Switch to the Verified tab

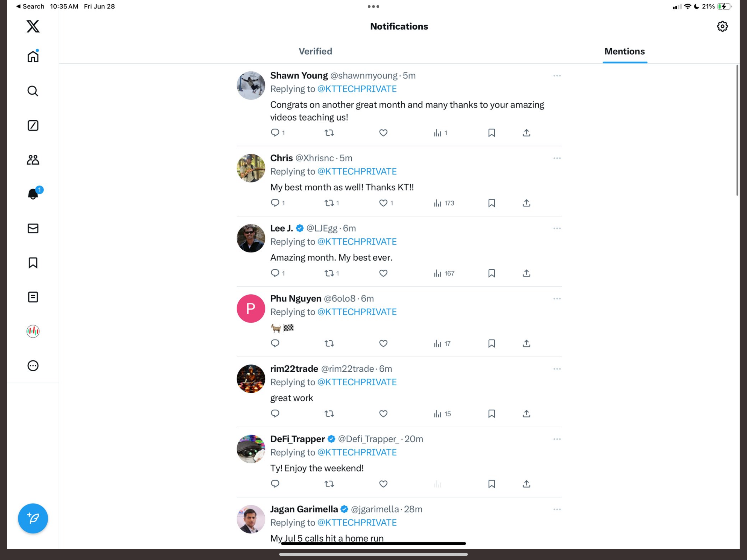click(x=315, y=51)
